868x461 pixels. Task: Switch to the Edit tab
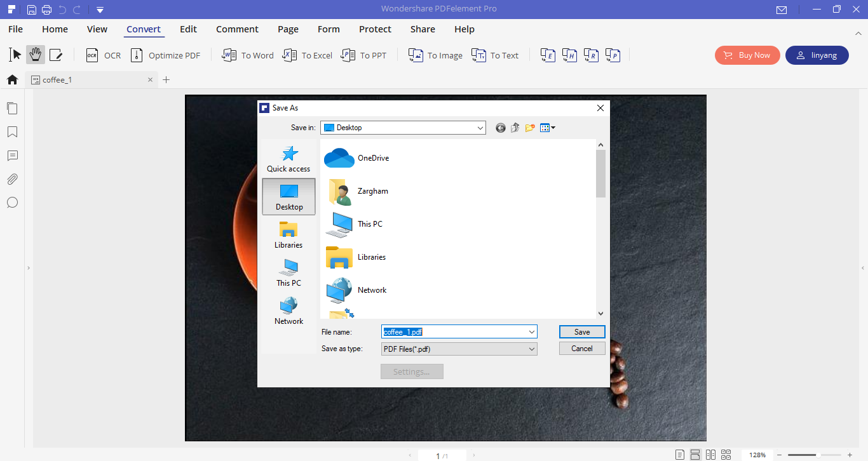[x=188, y=29]
